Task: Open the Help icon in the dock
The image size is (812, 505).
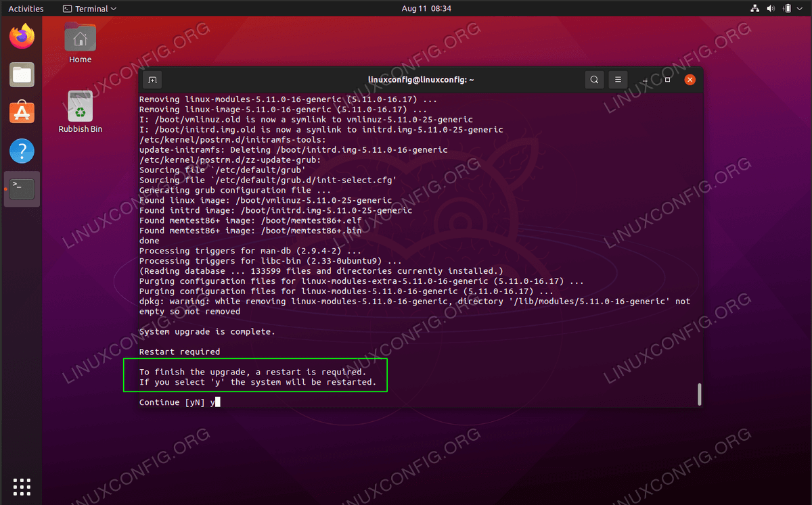Action: click(x=22, y=151)
